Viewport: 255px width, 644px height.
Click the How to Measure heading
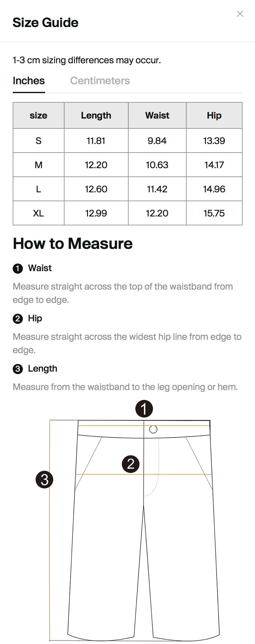[x=73, y=244]
